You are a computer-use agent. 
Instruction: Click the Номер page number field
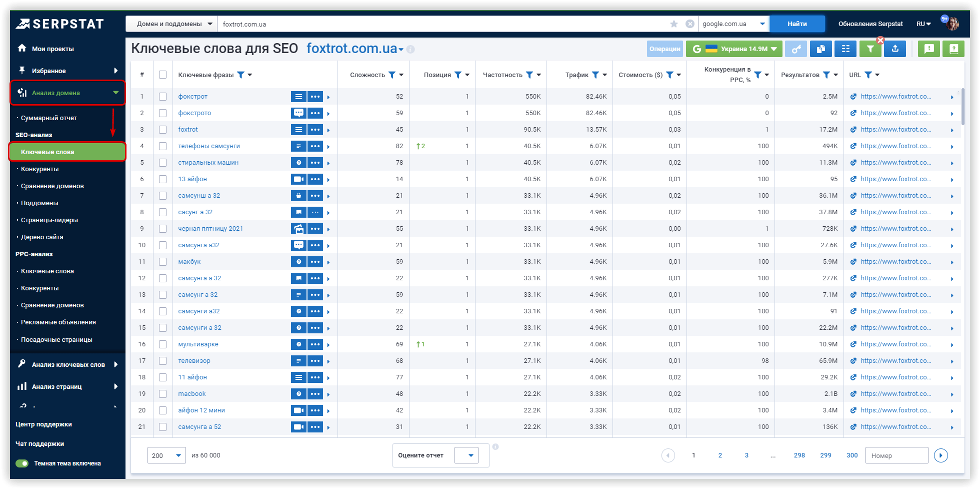896,455
